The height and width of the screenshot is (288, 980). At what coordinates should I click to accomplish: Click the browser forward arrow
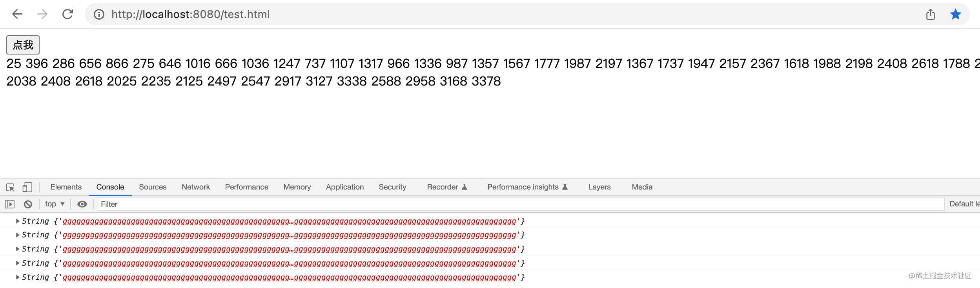point(42,15)
